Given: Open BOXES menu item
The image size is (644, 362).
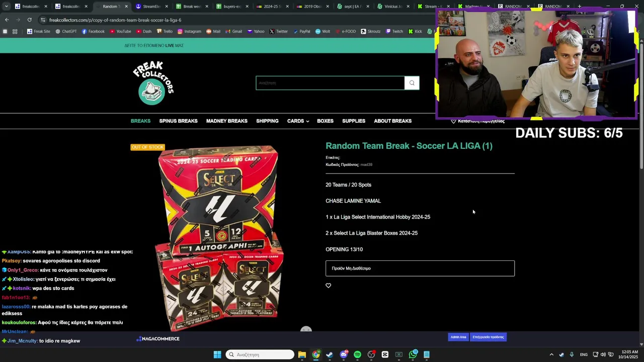Looking at the screenshot, I should point(325,121).
